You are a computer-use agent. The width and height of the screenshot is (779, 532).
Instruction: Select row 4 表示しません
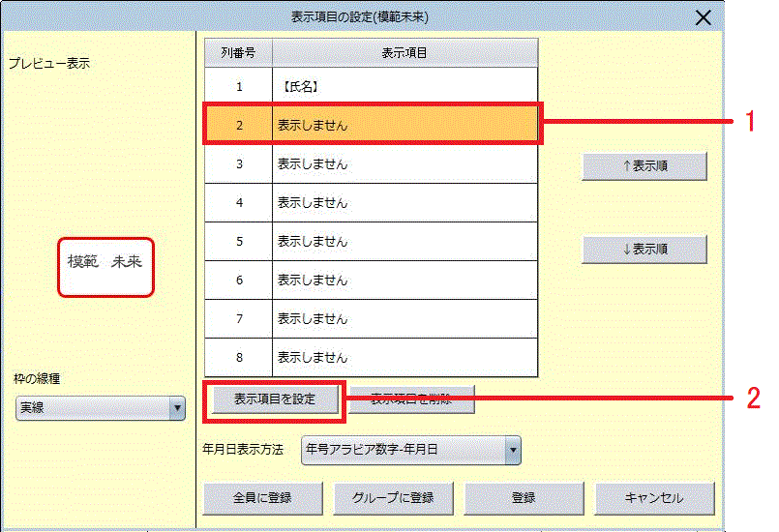click(372, 203)
